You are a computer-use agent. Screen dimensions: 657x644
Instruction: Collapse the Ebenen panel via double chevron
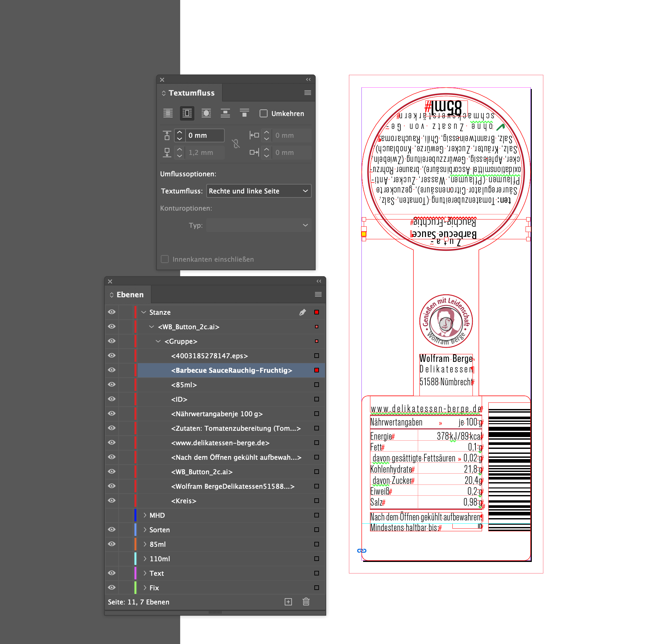(x=319, y=281)
